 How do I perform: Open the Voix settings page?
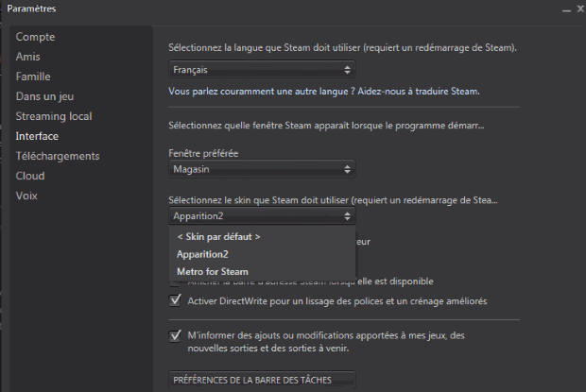pyautogui.click(x=26, y=196)
